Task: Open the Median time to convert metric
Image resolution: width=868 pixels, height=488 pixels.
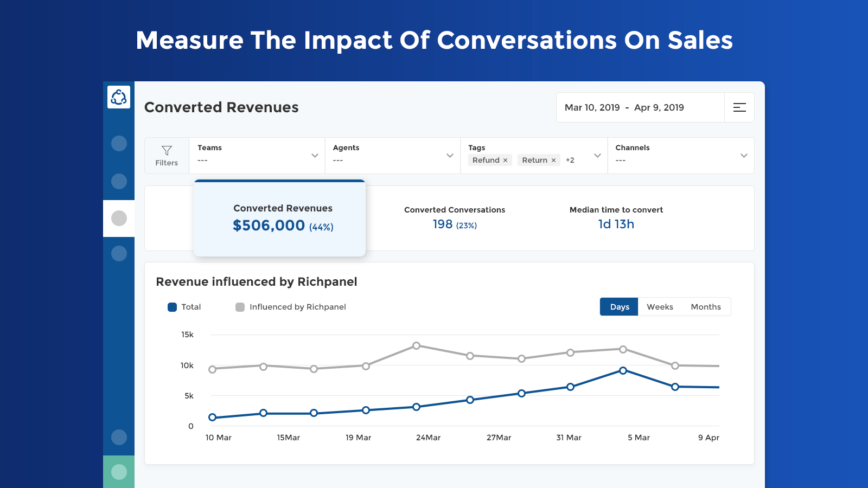Action: [616, 218]
